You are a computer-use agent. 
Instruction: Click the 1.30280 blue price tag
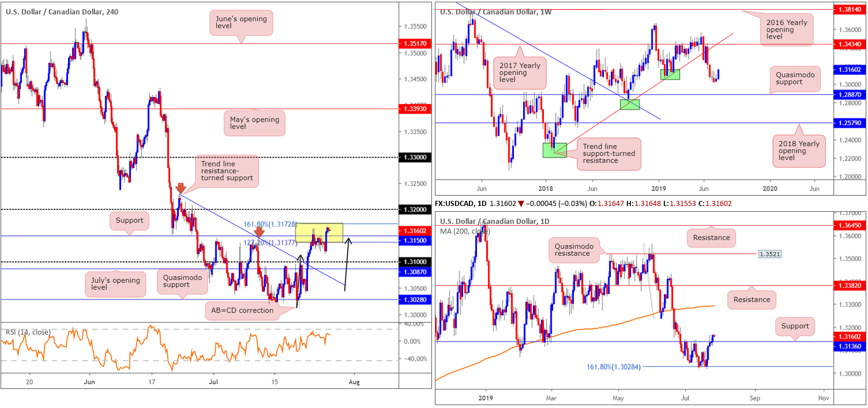[415, 299]
